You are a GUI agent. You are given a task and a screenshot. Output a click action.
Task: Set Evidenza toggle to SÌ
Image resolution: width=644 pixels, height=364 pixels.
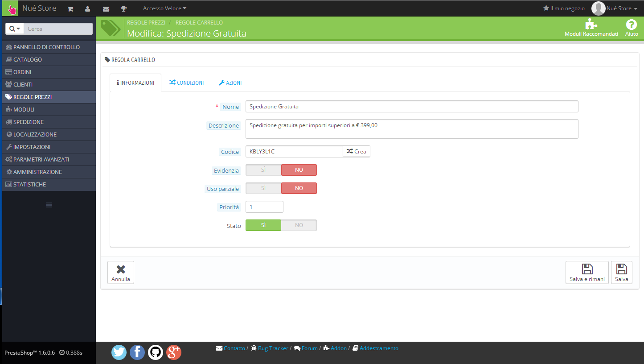point(263,170)
